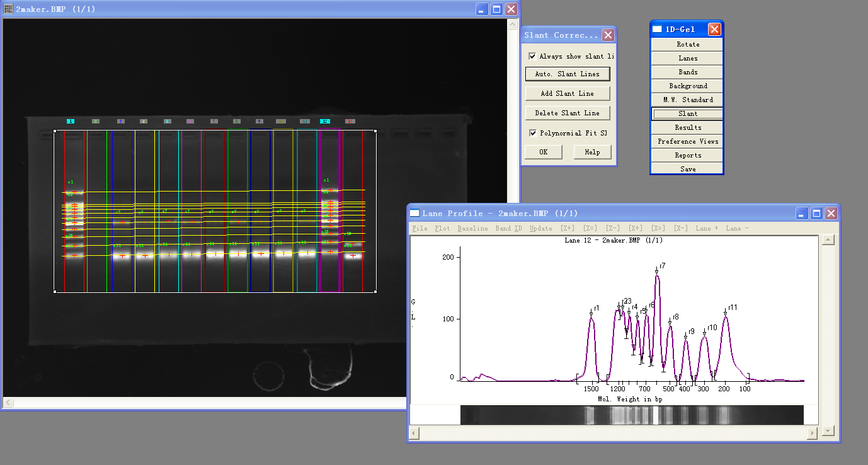Screen dimensions: 868x465
Task: Open Results in 1D-Gel panel
Action: 688,127
